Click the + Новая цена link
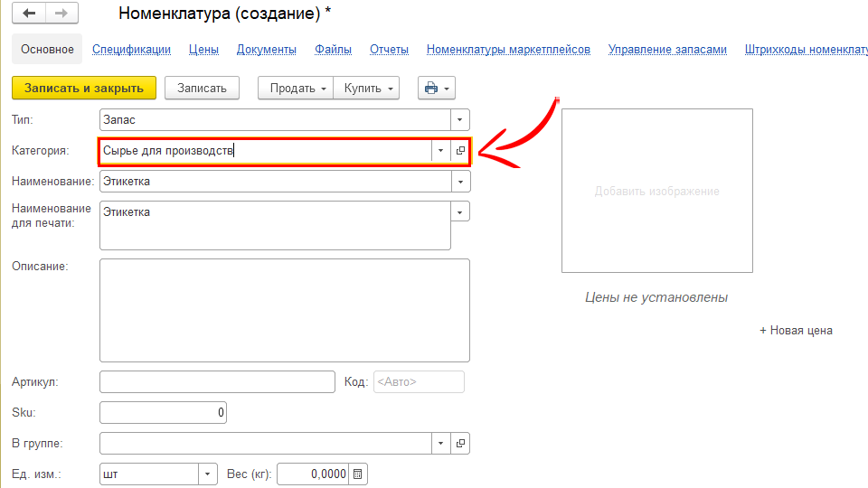Screen dimensions: 868x488 796,331
